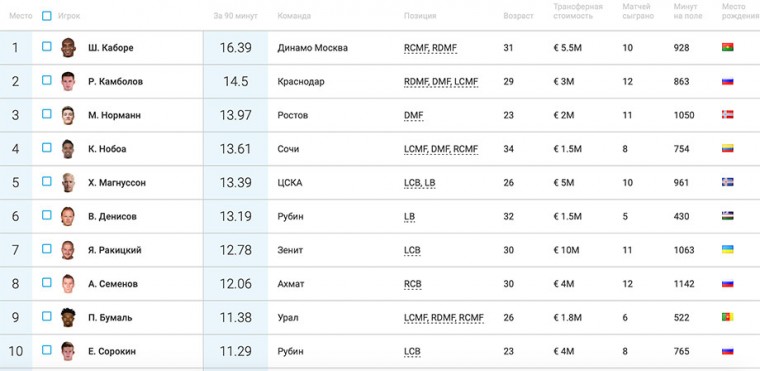This screenshot has width=760, height=371.
Task: Click the flag icon in В. Денисов's row
Action: click(728, 216)
